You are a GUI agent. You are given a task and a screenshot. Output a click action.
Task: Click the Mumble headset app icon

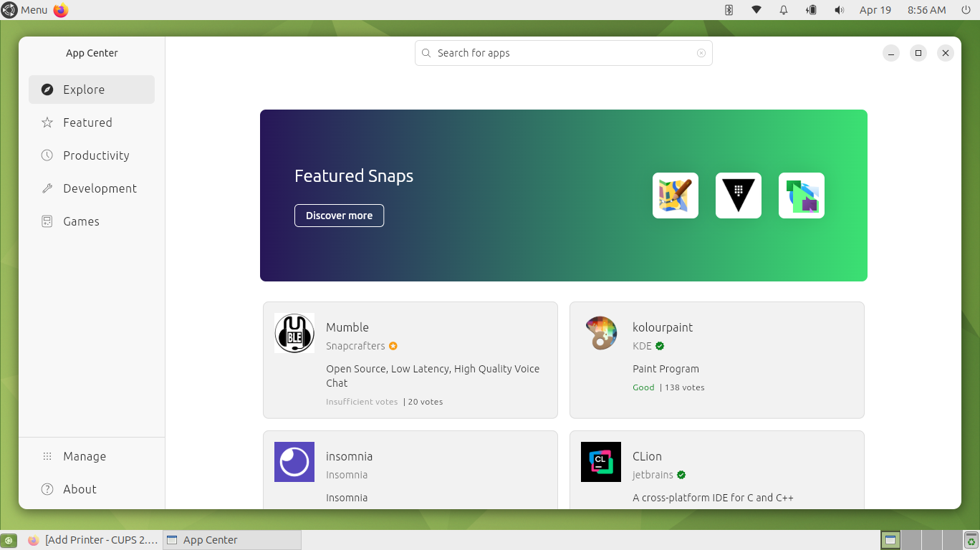pyautogui.click(x=294, y=333)
